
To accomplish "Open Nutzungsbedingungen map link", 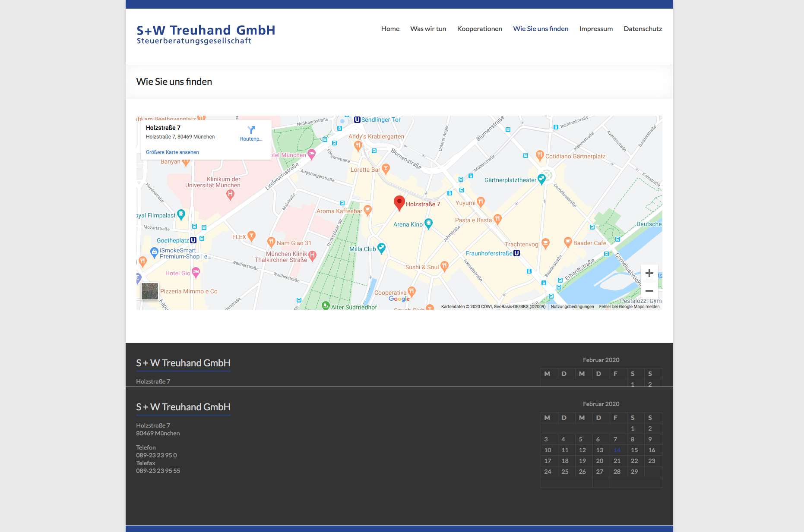I will (572, 307).
